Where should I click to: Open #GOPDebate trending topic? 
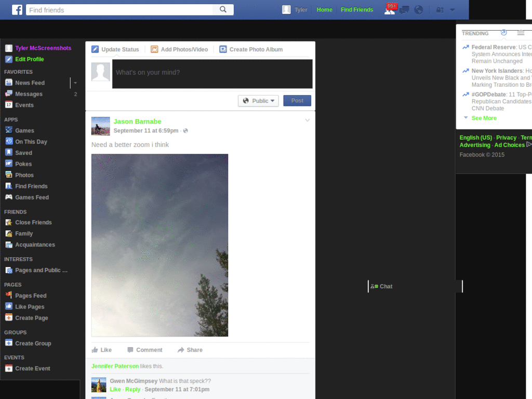click(489, 95)
